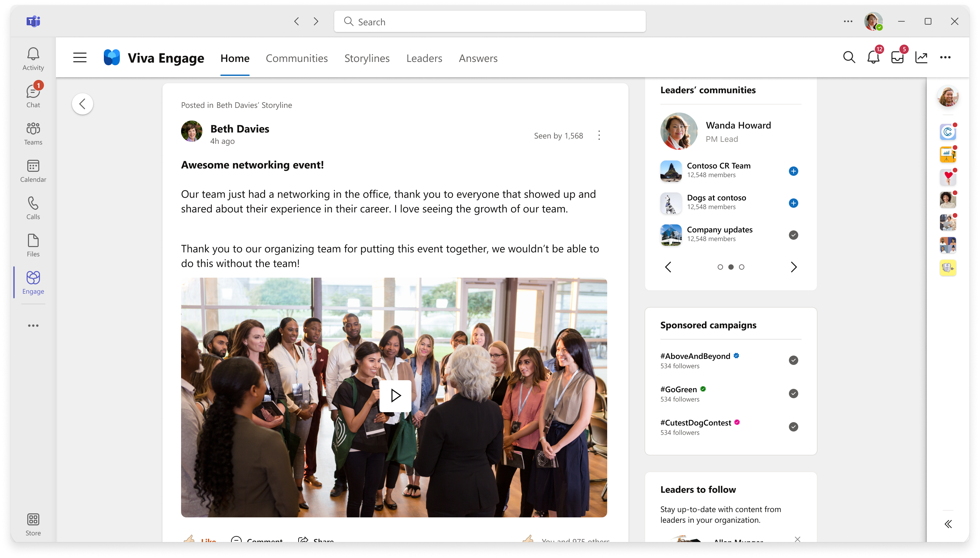Click the notification bell icon

pyautogui.click(x=874, y=57)
